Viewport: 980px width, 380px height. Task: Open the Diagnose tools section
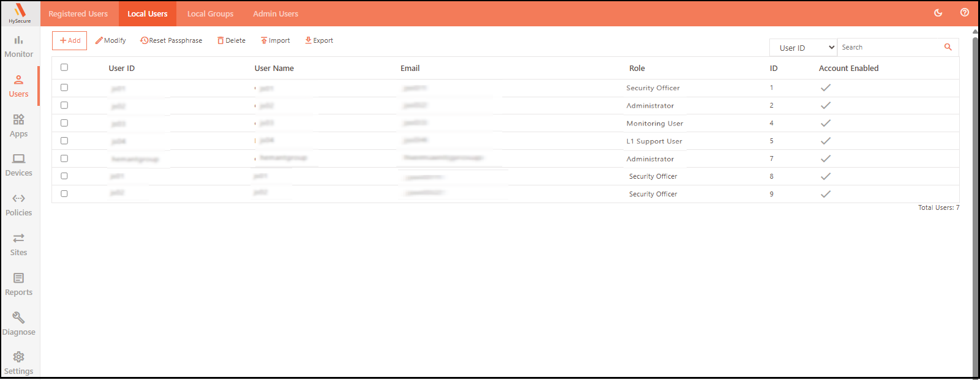tap(19, 324)
